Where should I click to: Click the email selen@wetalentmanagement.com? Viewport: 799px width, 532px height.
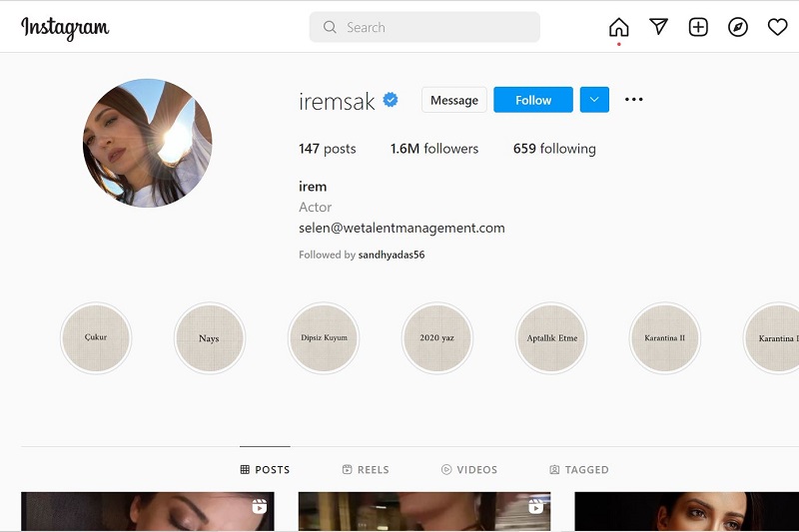click(401, 229)
